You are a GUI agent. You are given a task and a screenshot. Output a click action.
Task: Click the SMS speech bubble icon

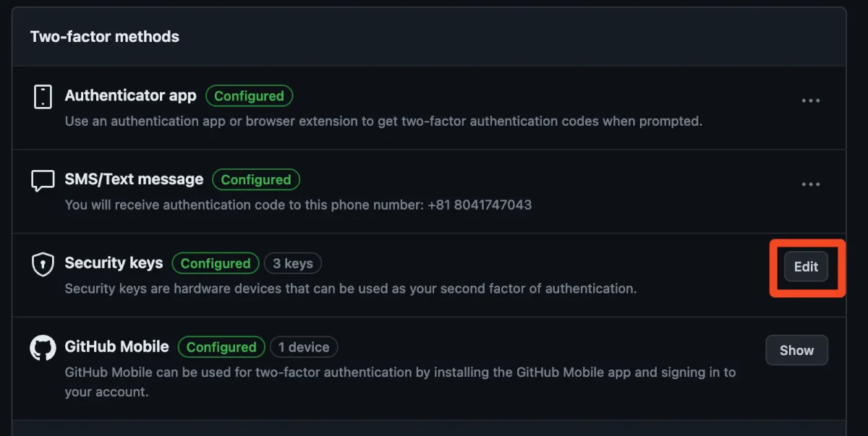(x=43, y=180)
